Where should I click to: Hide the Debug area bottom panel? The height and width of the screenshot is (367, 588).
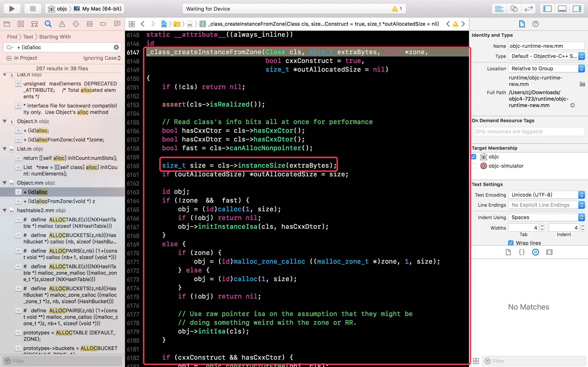click(x=562, y=9)
